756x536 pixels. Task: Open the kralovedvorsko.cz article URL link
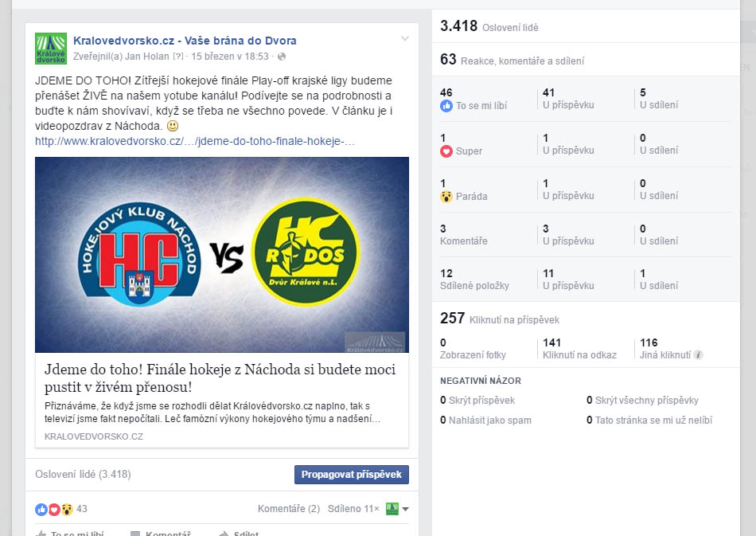[195, 141]
